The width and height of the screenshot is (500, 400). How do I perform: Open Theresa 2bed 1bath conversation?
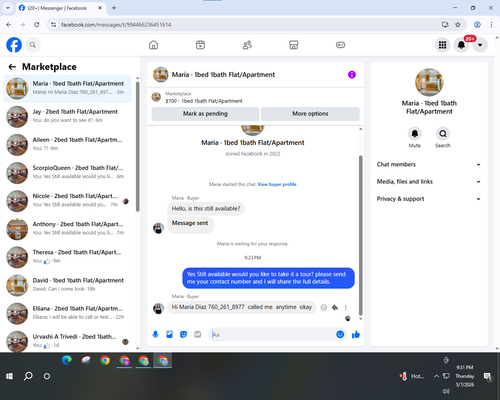(x=67, y=257)
